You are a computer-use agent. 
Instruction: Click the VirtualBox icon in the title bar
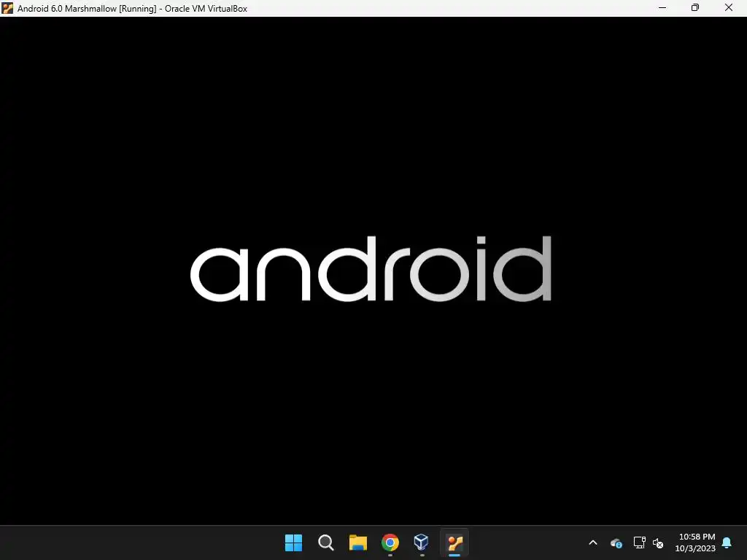(x=7, y=8)
